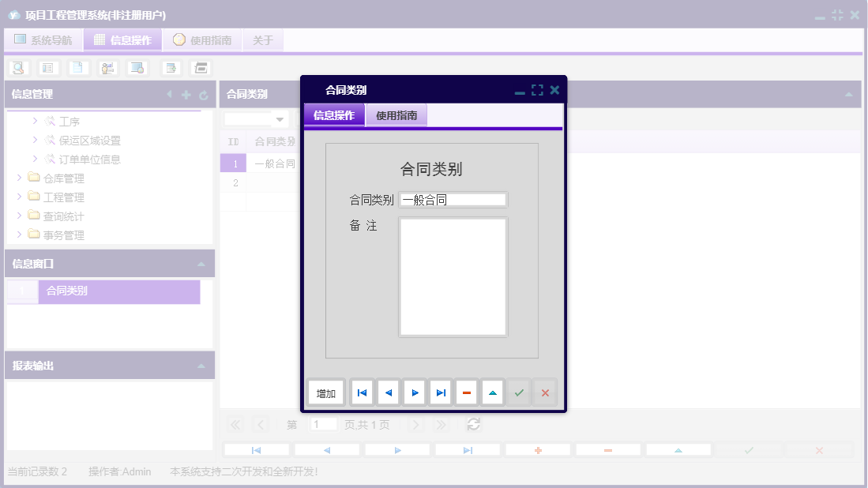Viewport: 868px width, 488px height.
Task: Click the new document toolbar icon
Action: 77,67
